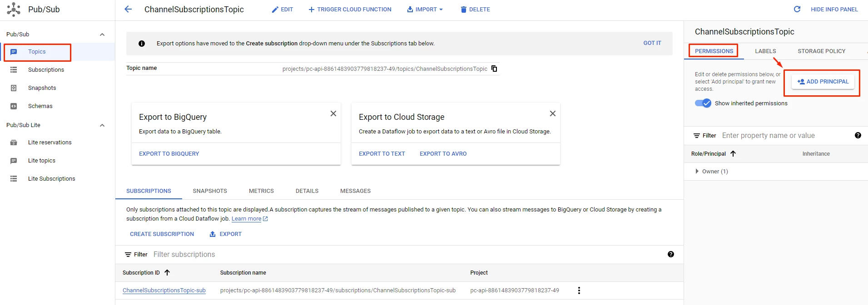The height and width of the screenshot is (305, 868).
Task: Open the Import dropdown menu
Action: coord(425,10)
